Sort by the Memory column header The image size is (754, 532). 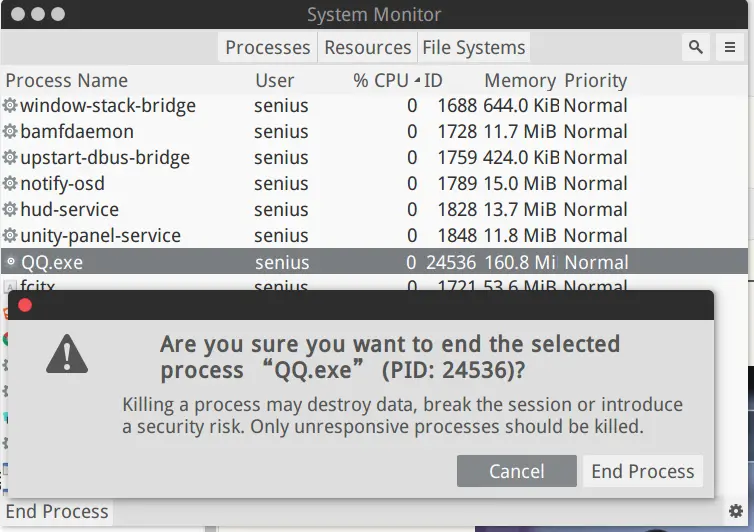click(519, 81)
